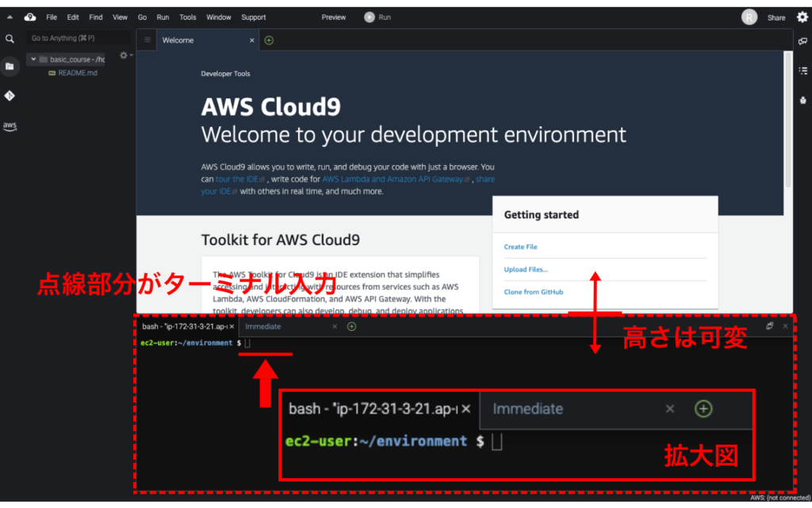Open the Outline list icon on right sidebar
This screenshot has height=508, width=812.
pos(802,71)
